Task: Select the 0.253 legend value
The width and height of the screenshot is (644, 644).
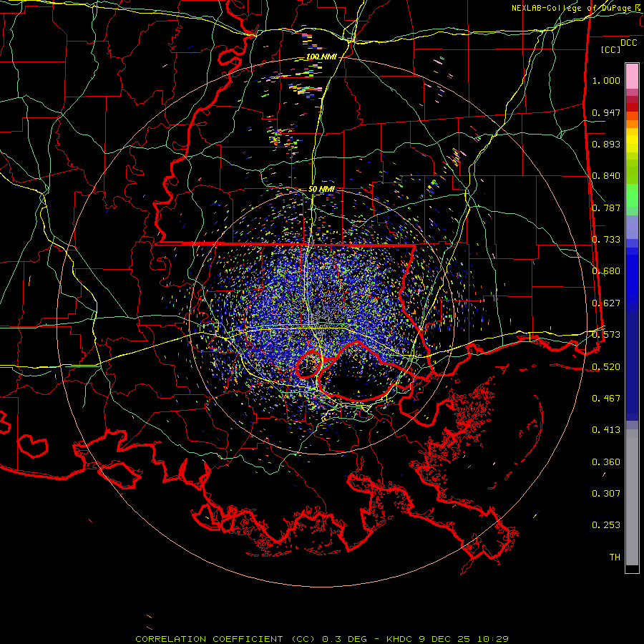Action: (x=606, y=525)
